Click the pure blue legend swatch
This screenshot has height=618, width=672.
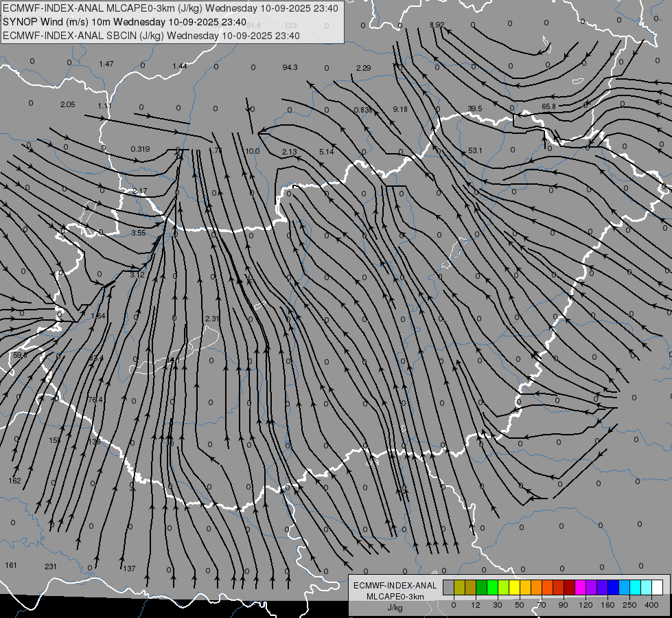tap(614, 587)
